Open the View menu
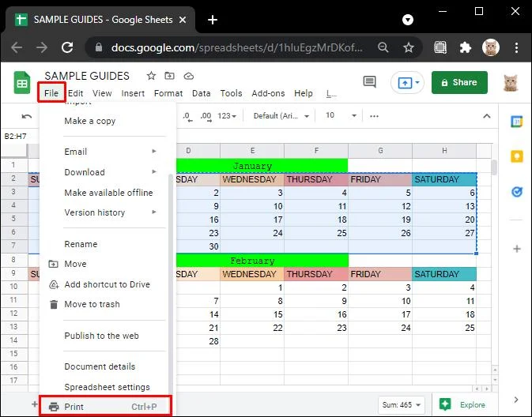This screenshot has height=417, width=532. [x=102, y=93]
